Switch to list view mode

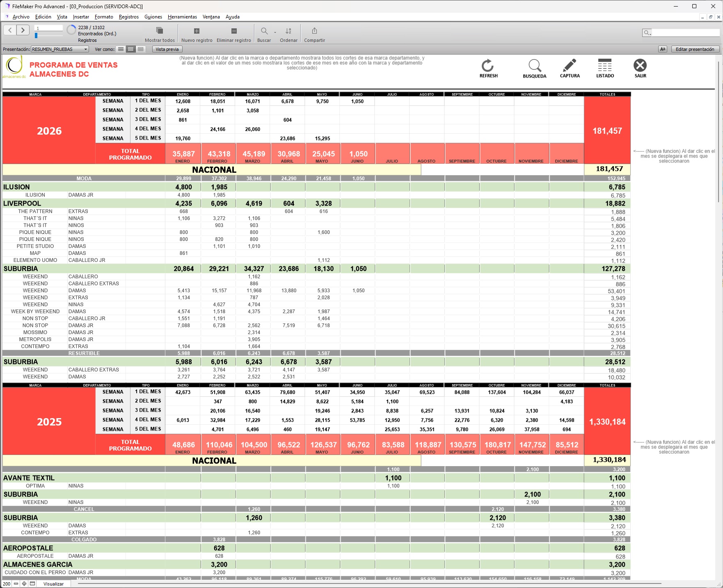click(x=130, y=49)
